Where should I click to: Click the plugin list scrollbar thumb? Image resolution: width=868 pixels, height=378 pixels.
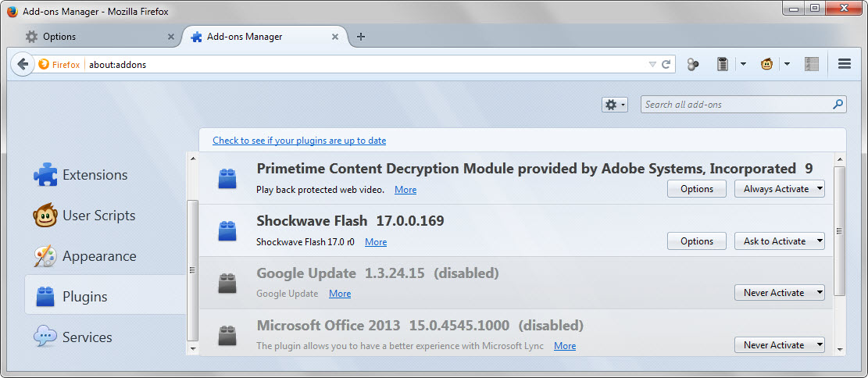click(839, 231)
